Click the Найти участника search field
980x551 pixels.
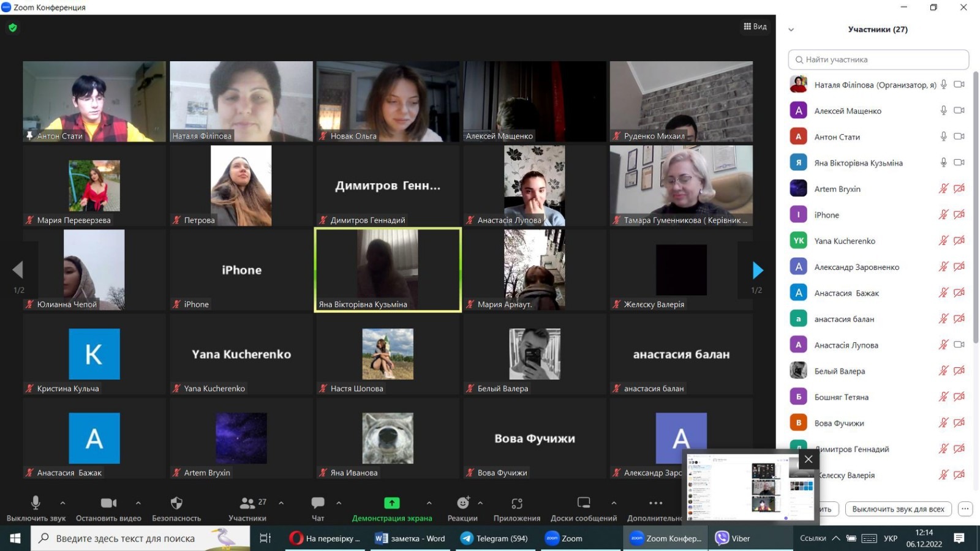pos(878,59)
